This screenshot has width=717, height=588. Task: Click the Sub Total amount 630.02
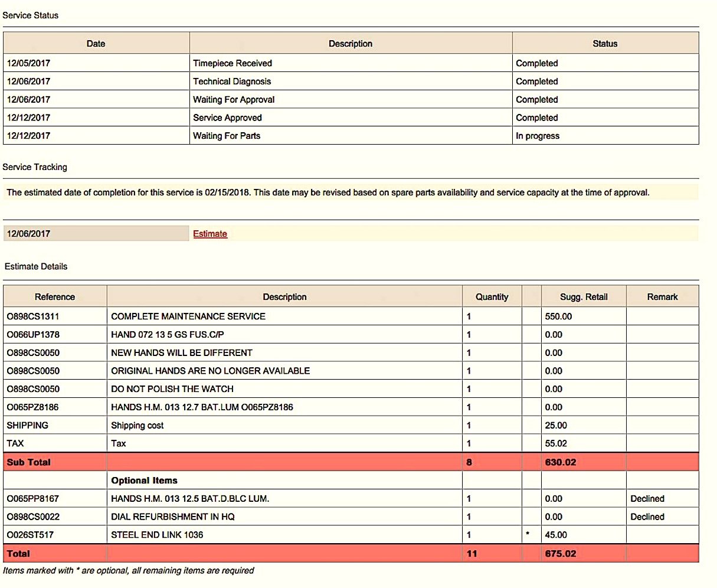[561, 462]
